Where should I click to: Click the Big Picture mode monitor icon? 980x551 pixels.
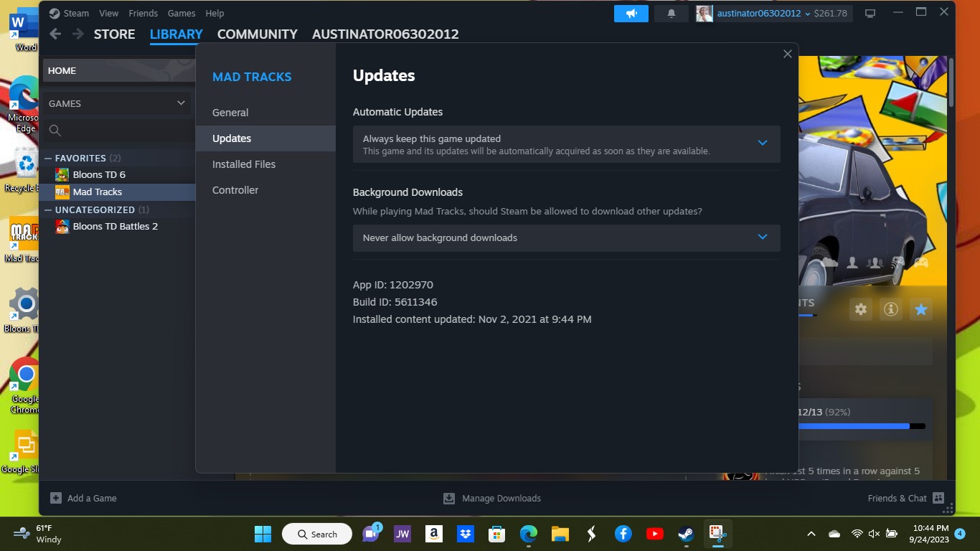[x=870, y=13]
